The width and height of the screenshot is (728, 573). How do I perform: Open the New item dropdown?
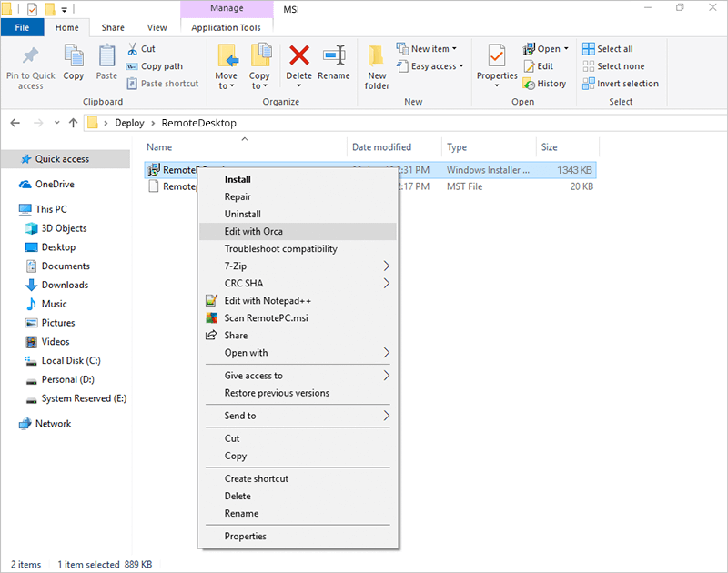coord(427,49)
